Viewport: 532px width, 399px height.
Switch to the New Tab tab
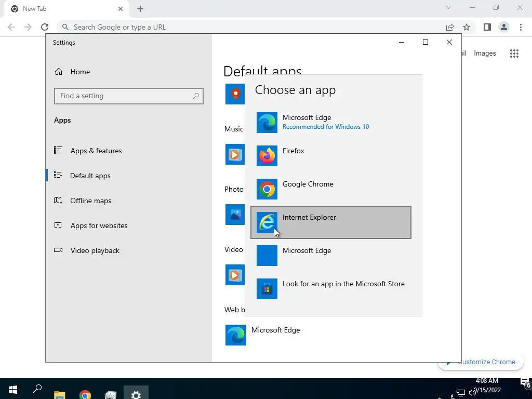pyautogui.click(x=66, y=9)
